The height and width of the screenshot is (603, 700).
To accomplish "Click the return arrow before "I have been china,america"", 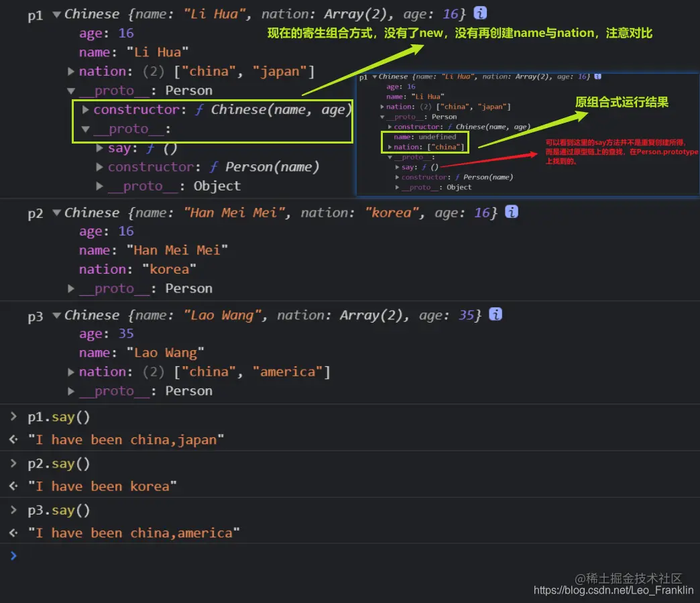I will [x=13, y=533].
